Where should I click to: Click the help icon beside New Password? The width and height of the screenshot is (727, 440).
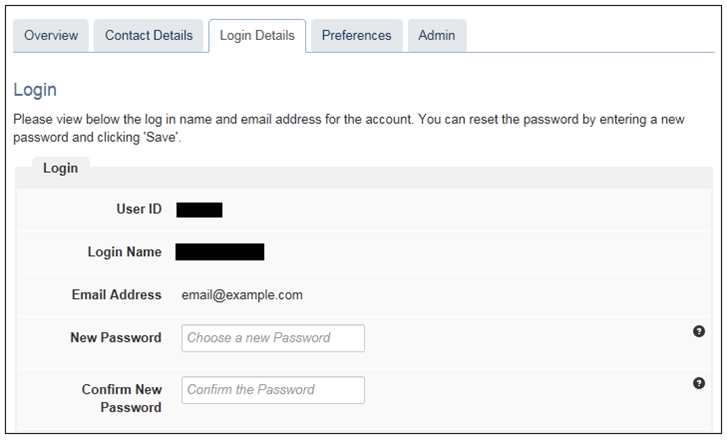click(699, 332)
